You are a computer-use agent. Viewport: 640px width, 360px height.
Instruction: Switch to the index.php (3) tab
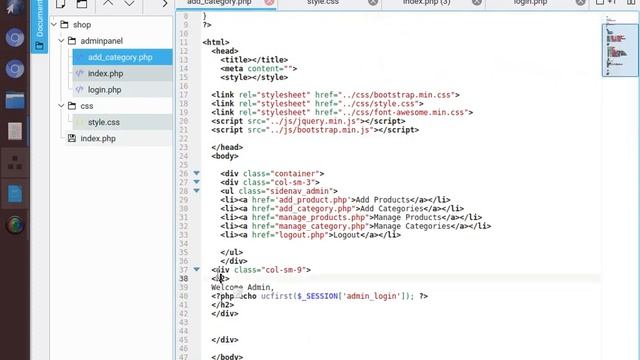427,2
